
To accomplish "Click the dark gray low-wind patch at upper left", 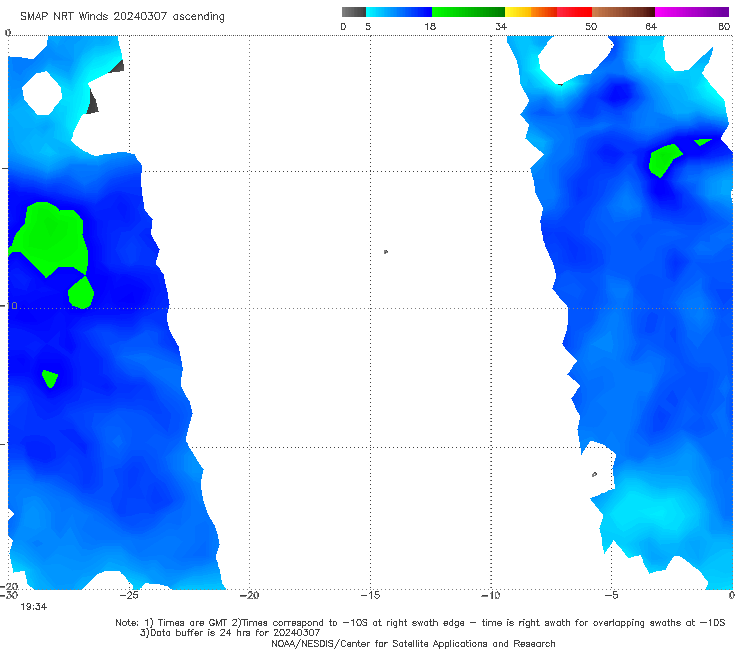I will (x=92, y=102).
